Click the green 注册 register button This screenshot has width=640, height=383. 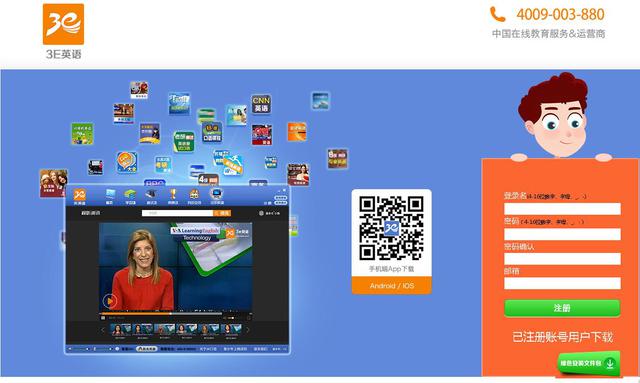point(562,308)
